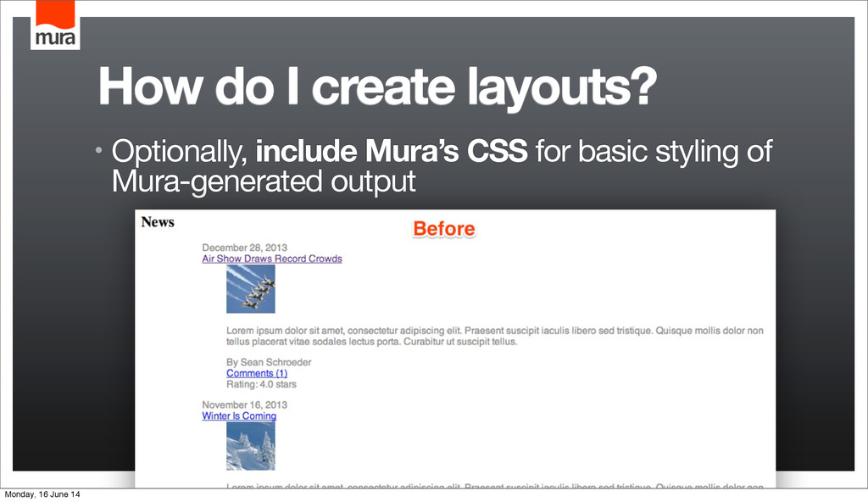Click the Rating: 4.0 stars text
Image resolution: width=868 pixels, height=502 pixels.
coord(261,384)
